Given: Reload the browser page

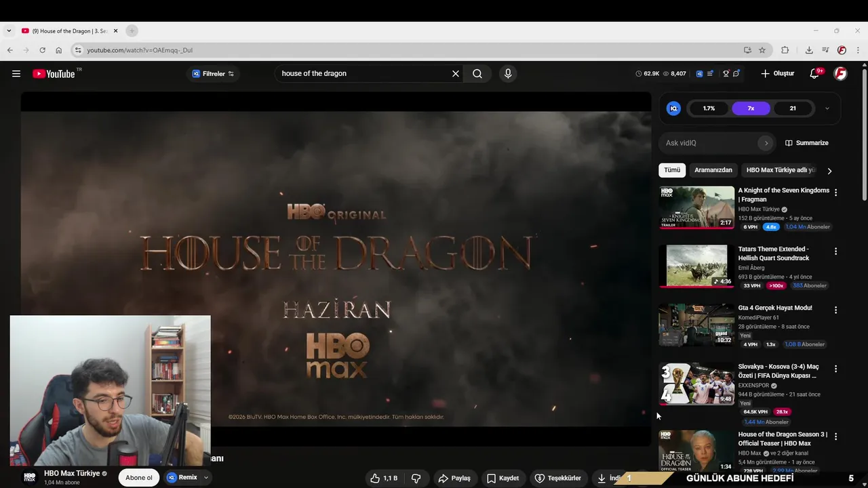Looking at the screenshot, I should pos(42,50).
